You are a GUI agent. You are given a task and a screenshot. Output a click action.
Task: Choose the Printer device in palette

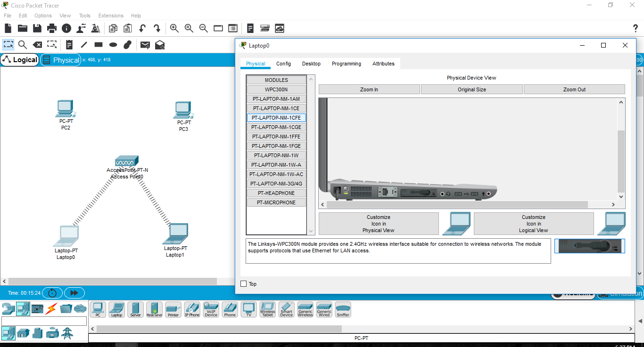pos(173,309)
